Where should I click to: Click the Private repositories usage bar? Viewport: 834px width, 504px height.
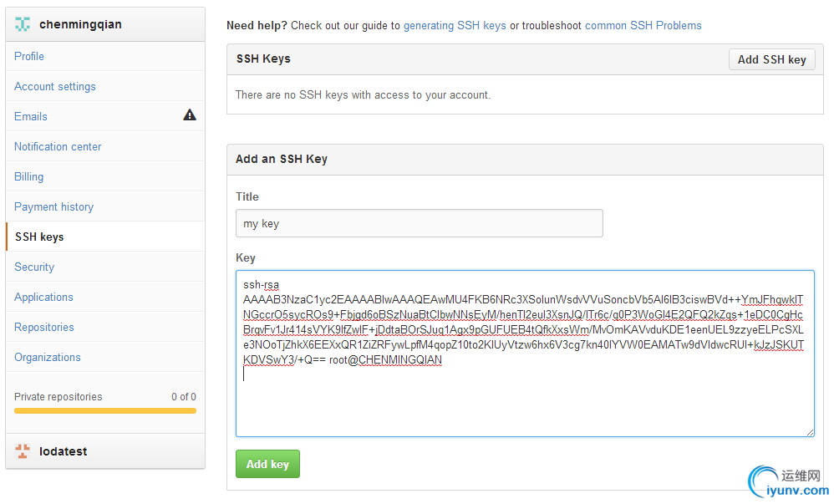point(105,410)
